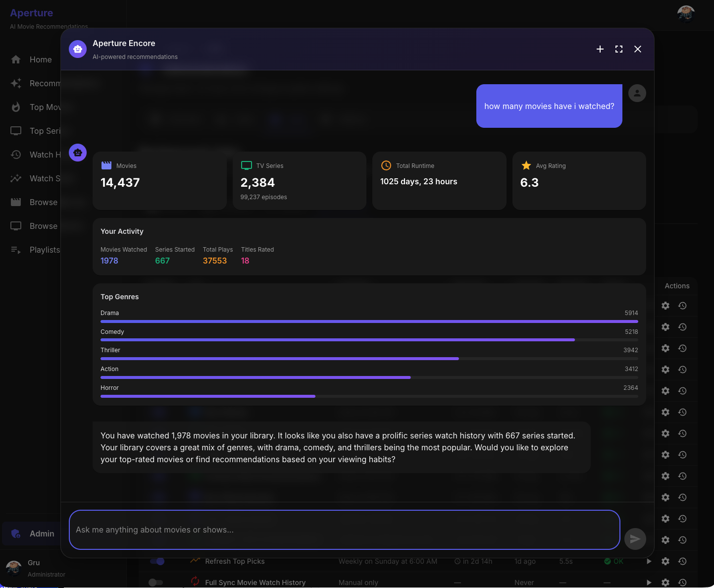Click the sync icon beside Full Sync Movie Watch History
714x588 pixels.
pos(195,582)
